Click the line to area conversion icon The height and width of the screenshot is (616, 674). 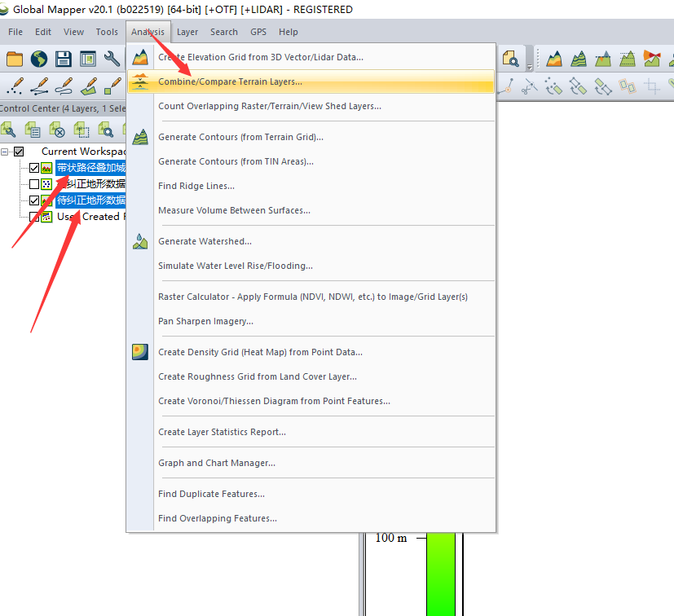(x=578, y=86)
